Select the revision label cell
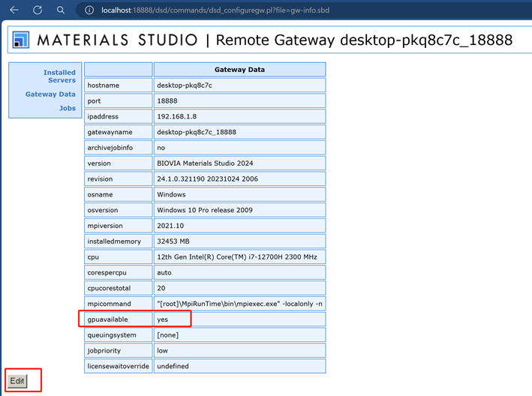This screenshot has width=532, height=396. (118, 178)
